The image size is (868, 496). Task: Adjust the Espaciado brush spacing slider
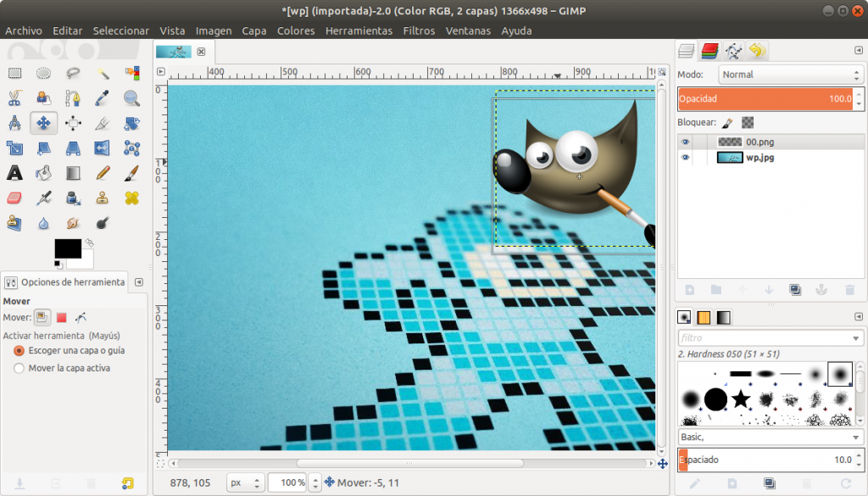click(765, 460)
